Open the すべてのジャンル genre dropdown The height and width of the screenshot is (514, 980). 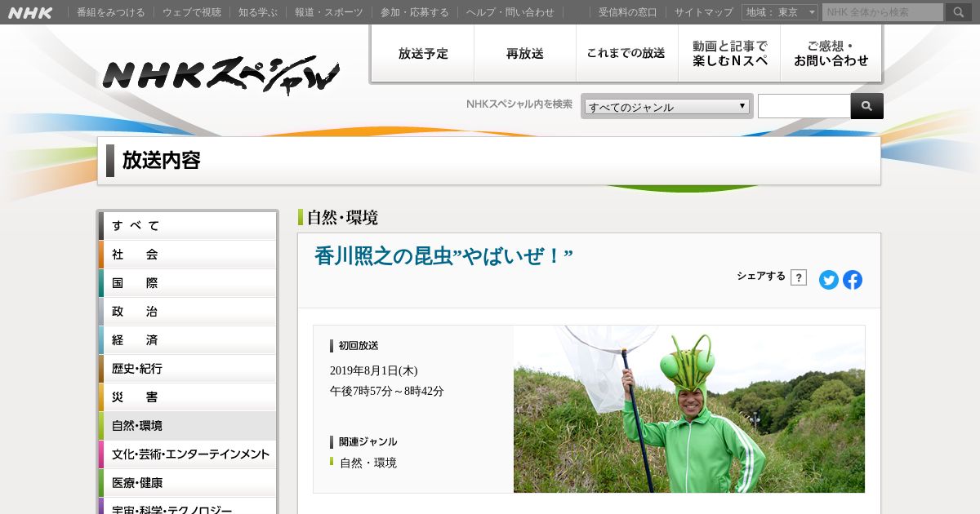tap(667, 106)
